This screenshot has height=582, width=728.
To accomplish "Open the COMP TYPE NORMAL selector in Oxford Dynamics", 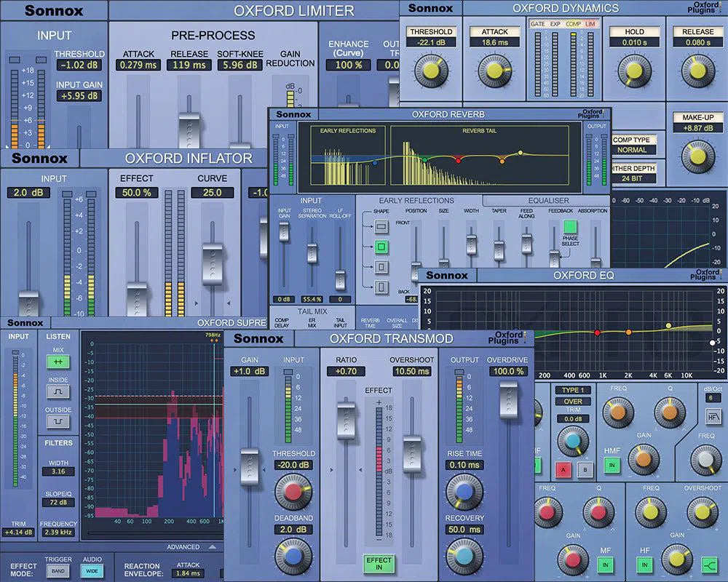I will pyautogui.click(x=632, y=149).
